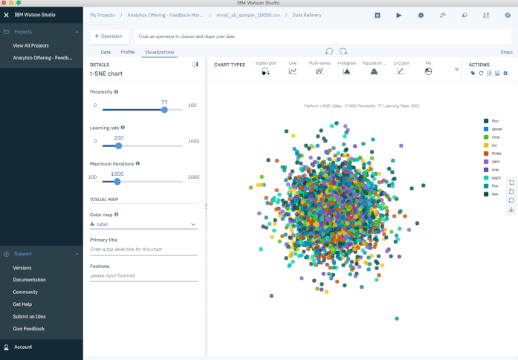Choose the Population chart type

[374, 68]
